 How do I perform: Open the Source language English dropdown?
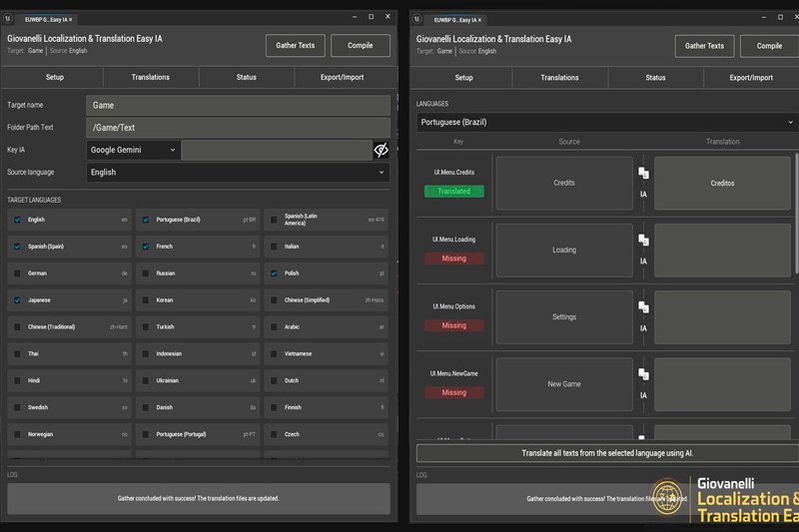click(x=238, y=172)
